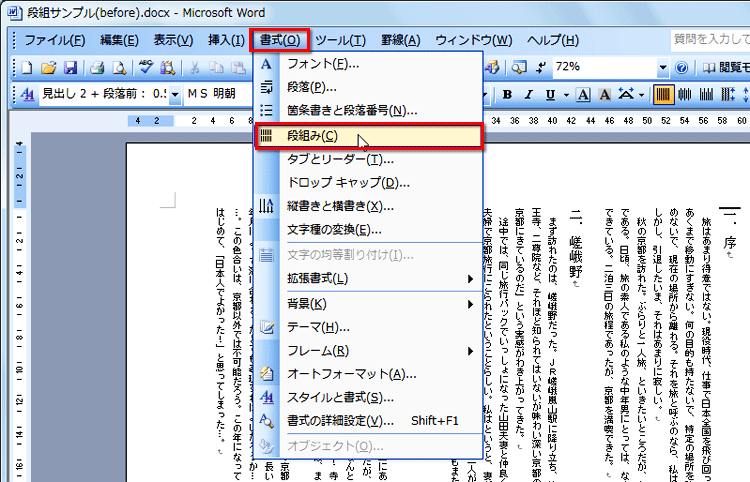This screenshot has width=750, height=482.
Task: Toggle distributed alignment button
Action: [728, 95]
